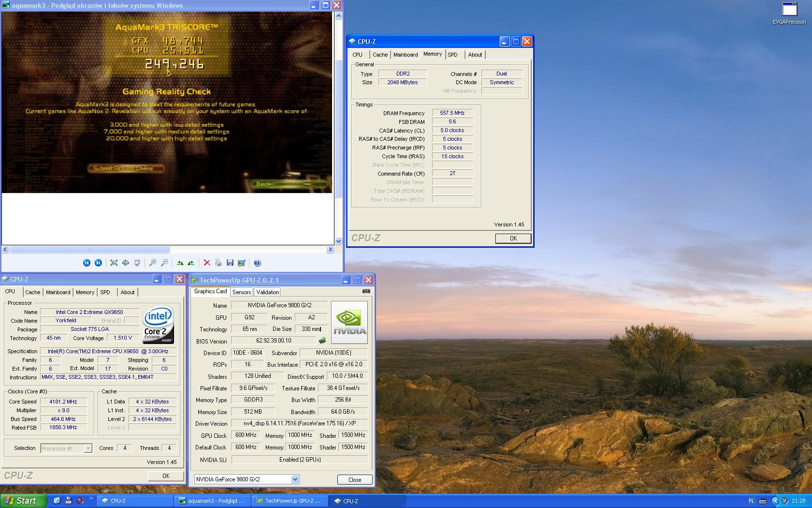Open Cache tab in the CPU-Z processor window

33,292
